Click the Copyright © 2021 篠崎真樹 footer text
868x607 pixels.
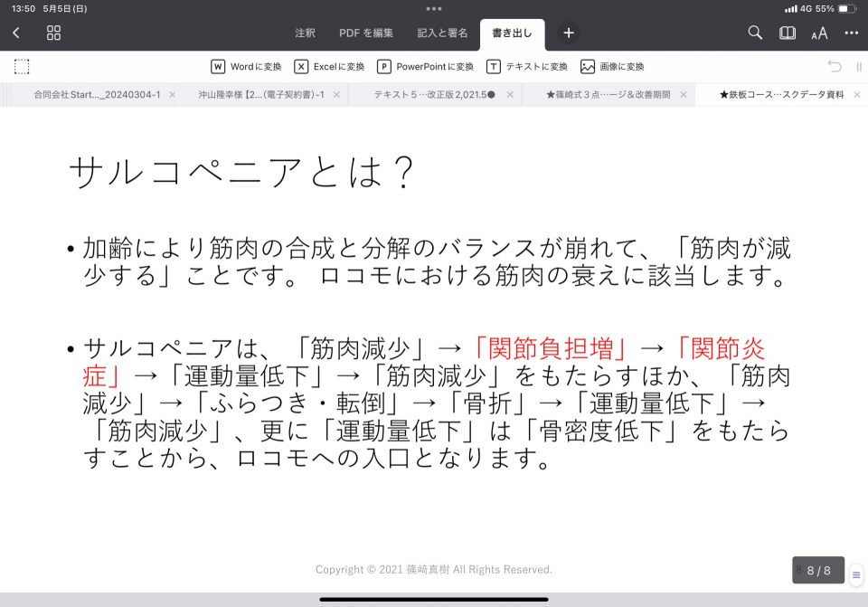434,569
